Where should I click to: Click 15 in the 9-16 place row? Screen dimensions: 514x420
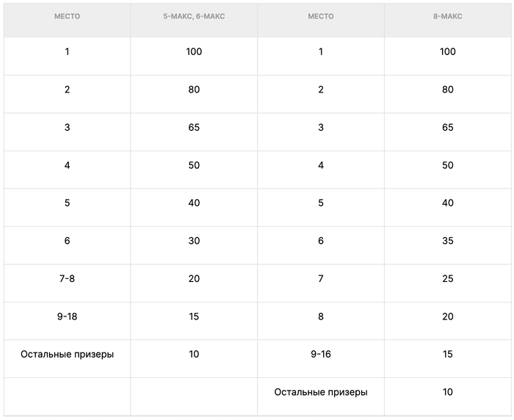pyautogui.click(x=447, y=355)
